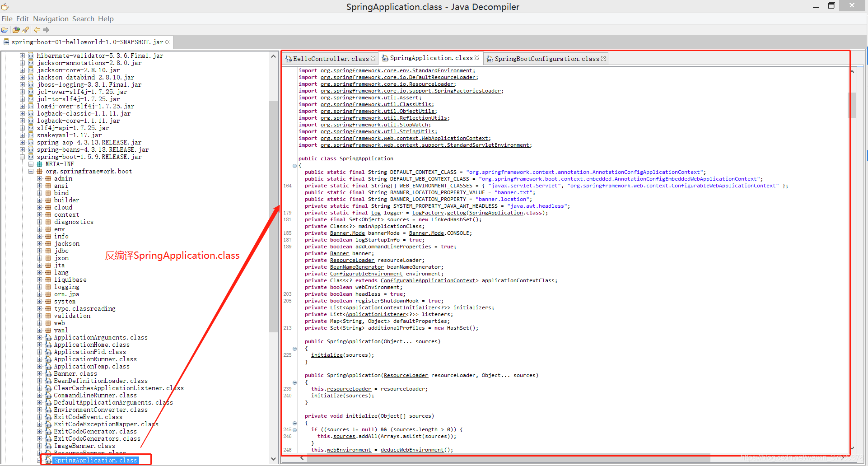Screen dimensions: 868x466
Task: Follow the ConfigurableApplicationContext type link
Action: [428, 280]
